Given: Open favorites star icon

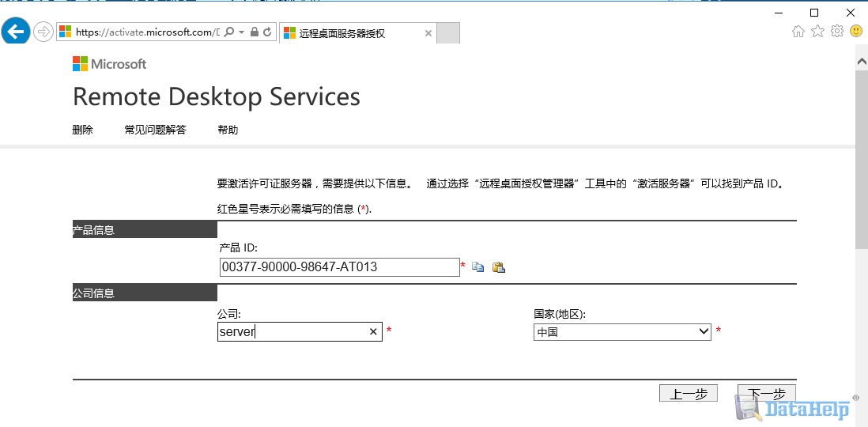Looking at the screenshot, I should pos(817,32).
